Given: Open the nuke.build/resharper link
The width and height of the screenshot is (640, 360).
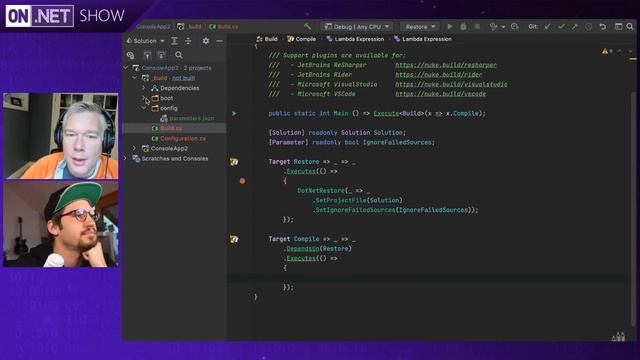Looking at the screenshot, I should click(446, 65).
